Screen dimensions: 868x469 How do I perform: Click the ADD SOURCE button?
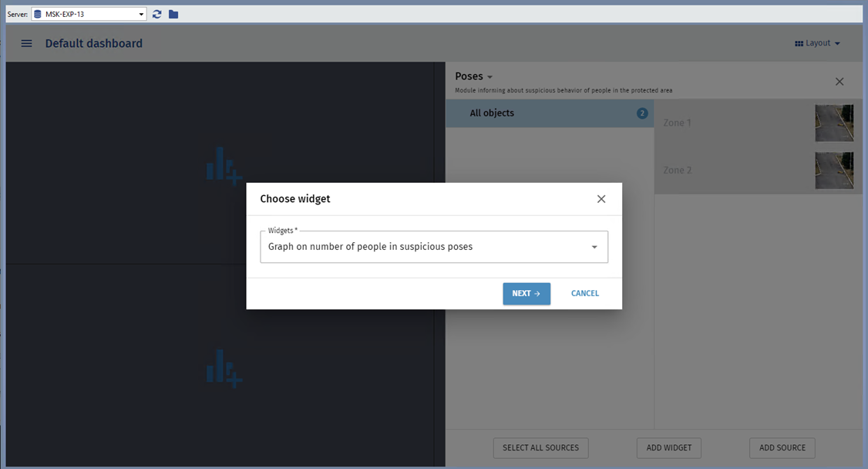(x=782, y=447)
